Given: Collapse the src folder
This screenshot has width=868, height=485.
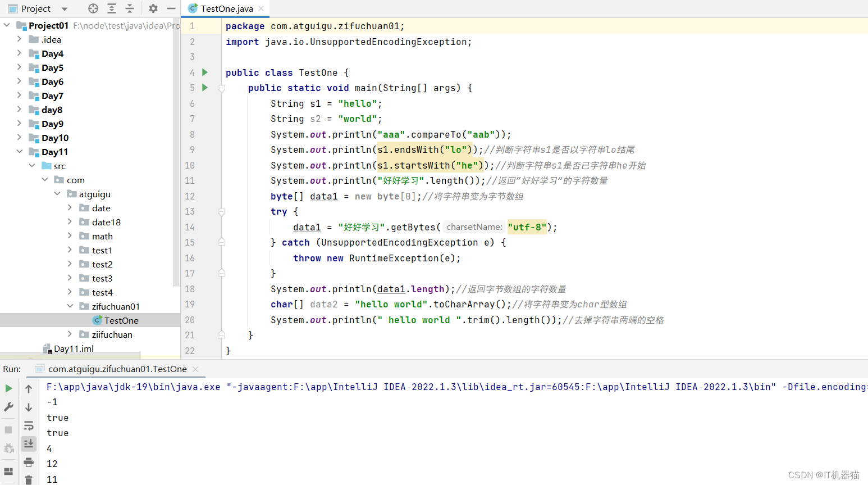Looking at the screenshot, I should coord(32,166).
